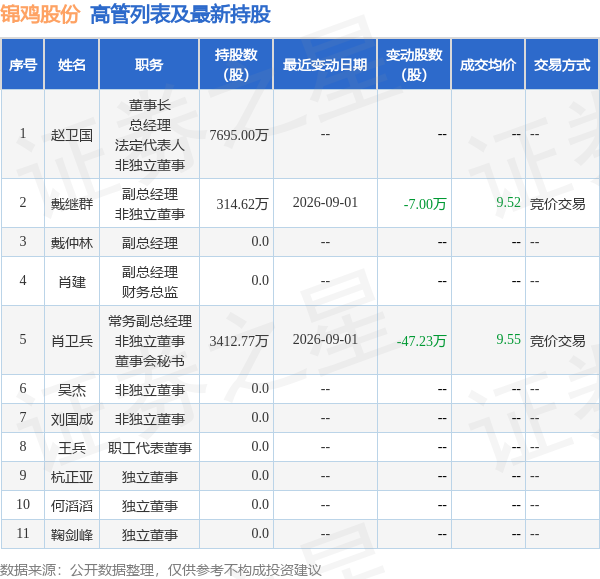Click the 高管列表及最新持股 heading

(x=180, y=15)
